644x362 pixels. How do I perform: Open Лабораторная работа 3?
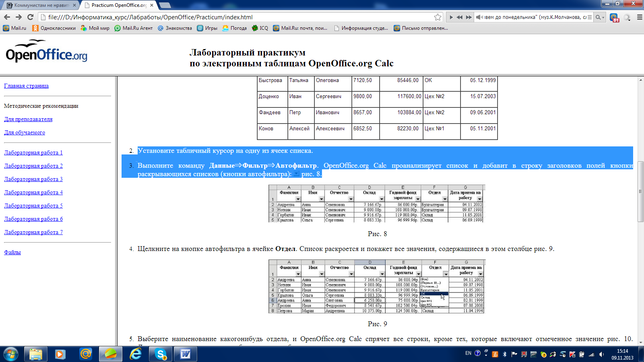click(33, 179)
